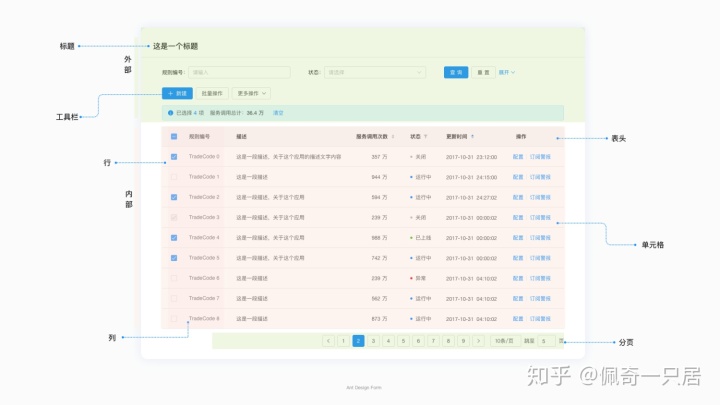The image size is (720, 405).
Task: Open the 状态 select dropdown
Action: click(375, 72)
